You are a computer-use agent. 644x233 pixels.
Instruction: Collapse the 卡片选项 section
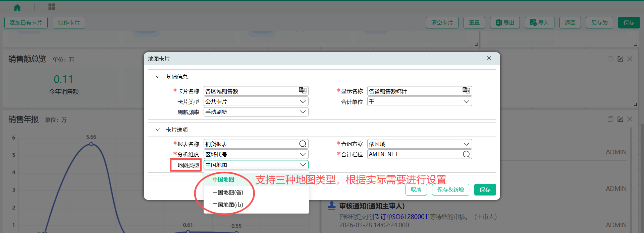tap(158, 130)
